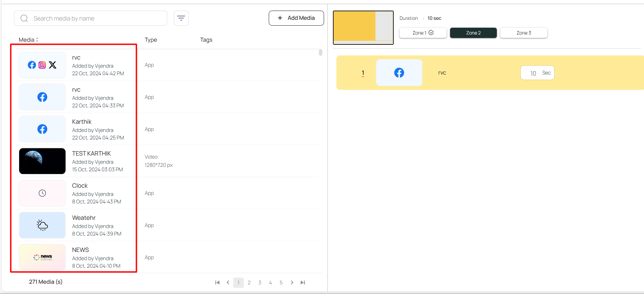Select the Weatehr app weather icon
Screen dimensions: 644x294
pyautogui.click(x=42, y=225)
